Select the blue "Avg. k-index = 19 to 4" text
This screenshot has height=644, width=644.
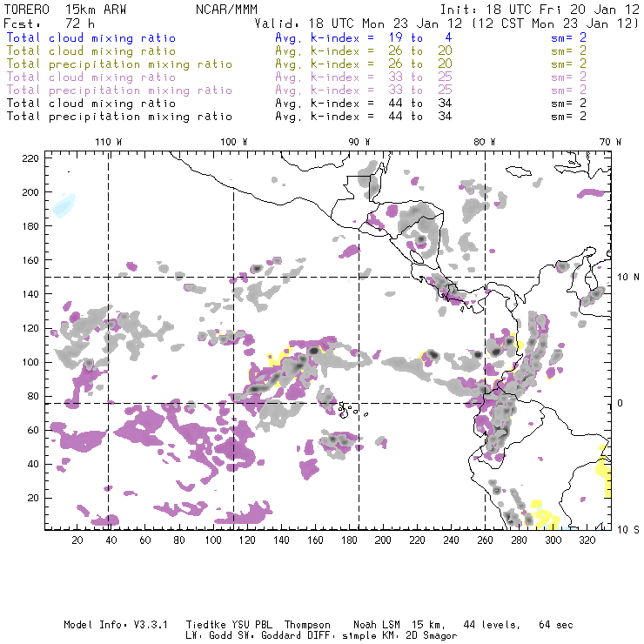coord(364,38)
